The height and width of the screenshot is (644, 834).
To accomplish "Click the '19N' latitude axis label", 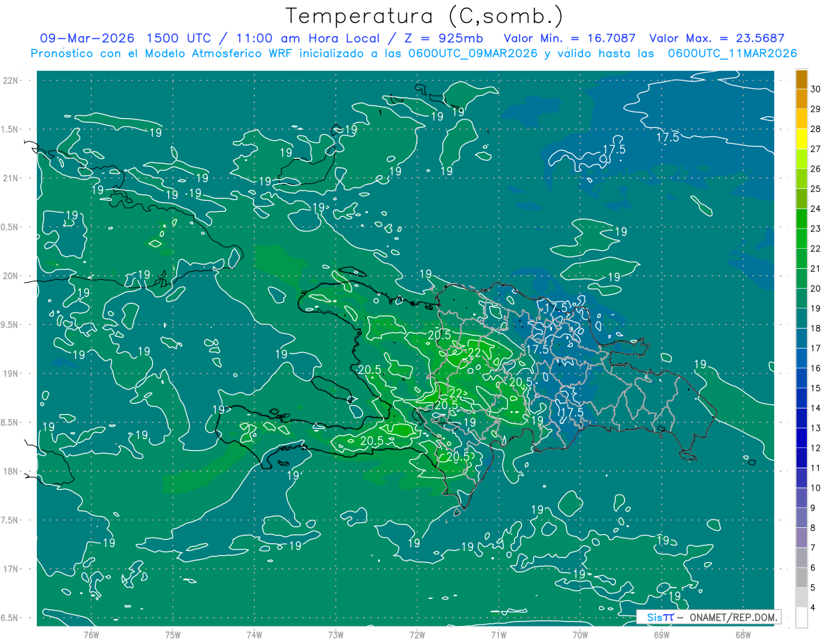I will [12, 374].
